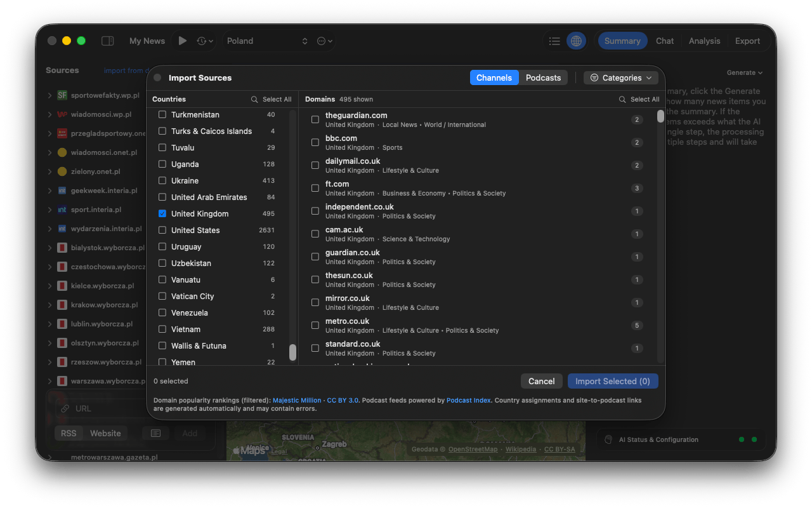The height and width of the screenshot is (508, 812).
Task: Click the wiadomosci.wp.pl source icon
Action: pyautogui.click(x=62, y=114)
